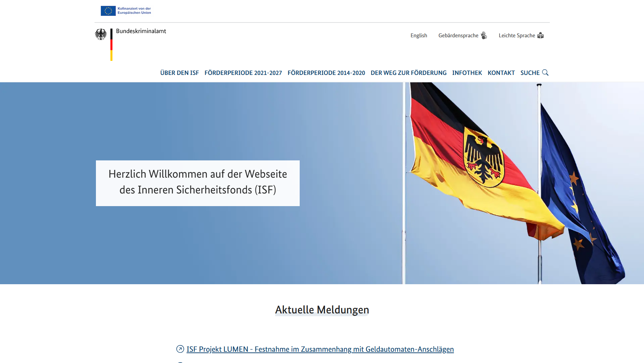Click the sign language hand icon

pos(484,35)
